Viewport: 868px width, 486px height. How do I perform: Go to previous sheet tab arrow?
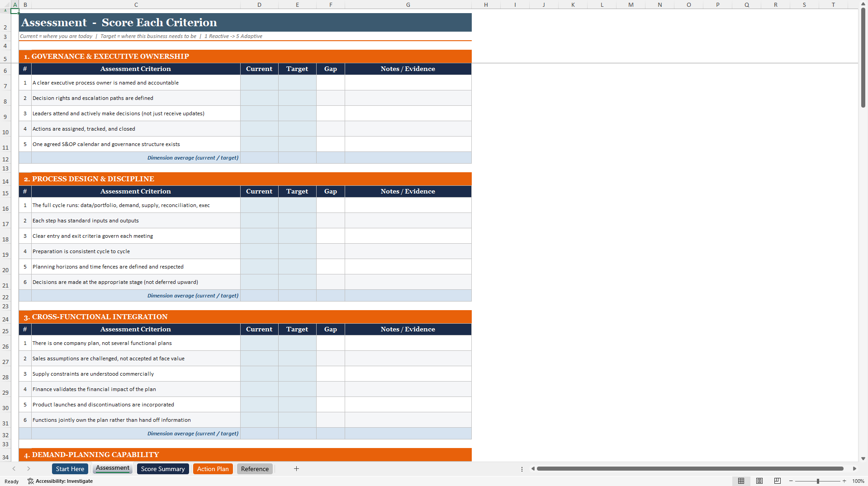point(14,469)
